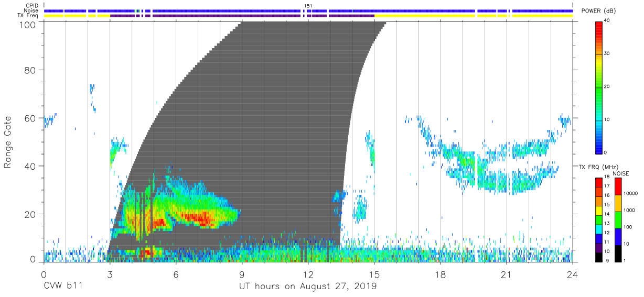
Task: Click the noise legend value 10000
Action: click(x=631, y=193)
